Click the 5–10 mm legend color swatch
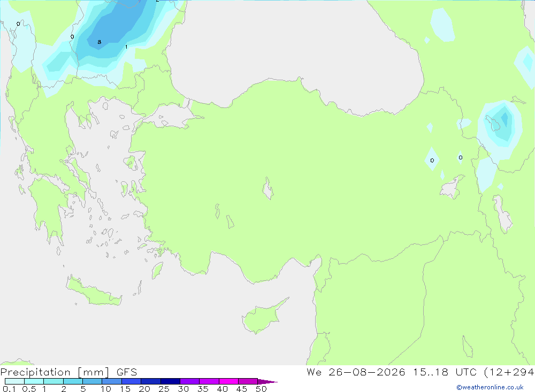535x392 pixels. pyautogui.click(x=93, y=381)
